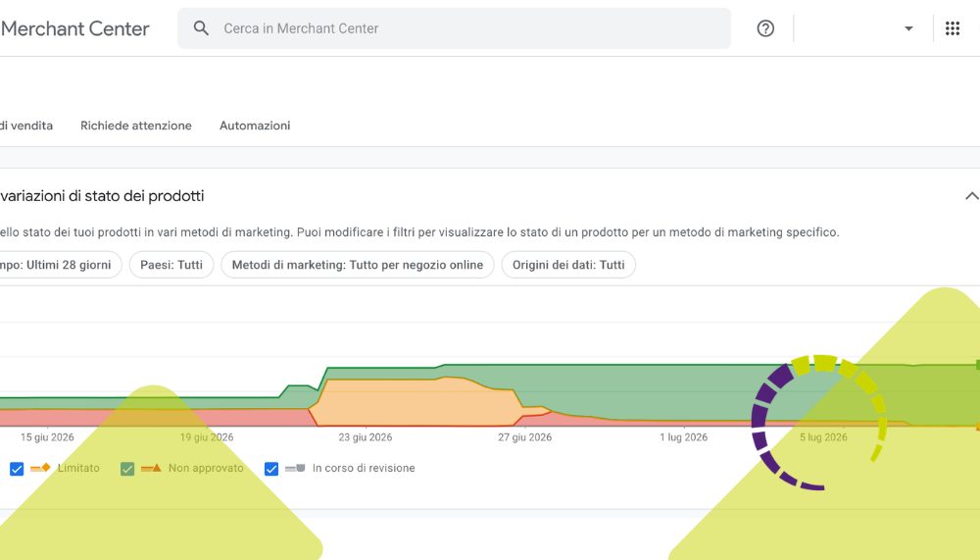Toggle the In corso di revisione checkbox
This screenshot has height=560, width=980.
coord(271,469)
